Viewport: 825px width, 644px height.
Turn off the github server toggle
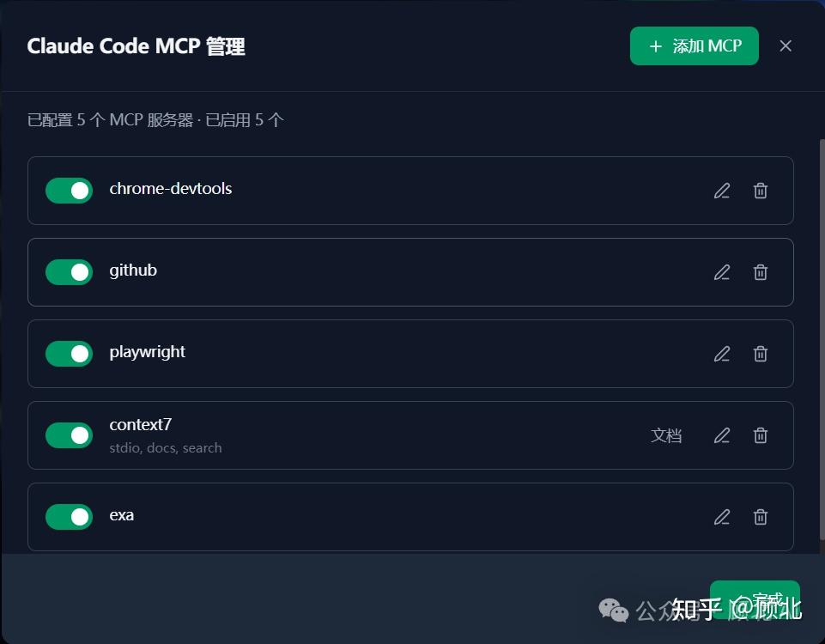pyautogui.click(x=69, y=272)
